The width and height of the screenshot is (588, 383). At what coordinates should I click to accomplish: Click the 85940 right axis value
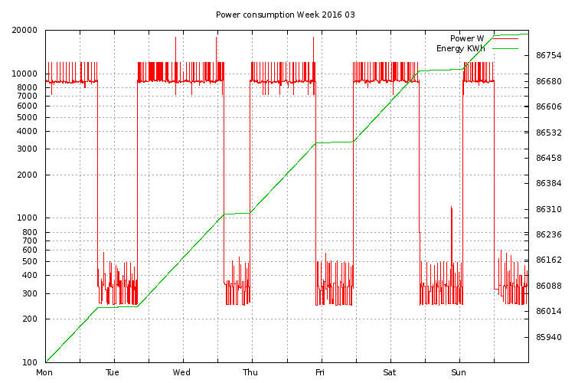pyautogui.click(x=549, y=337)
